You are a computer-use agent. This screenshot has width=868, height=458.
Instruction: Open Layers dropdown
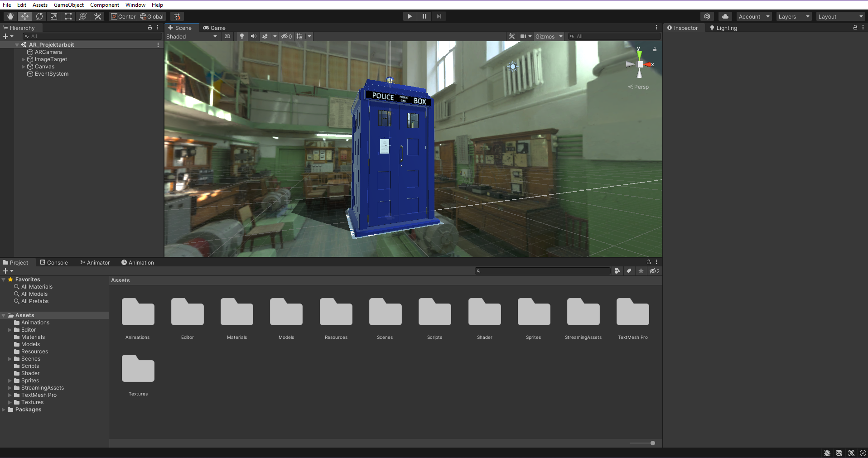[794, 16]
